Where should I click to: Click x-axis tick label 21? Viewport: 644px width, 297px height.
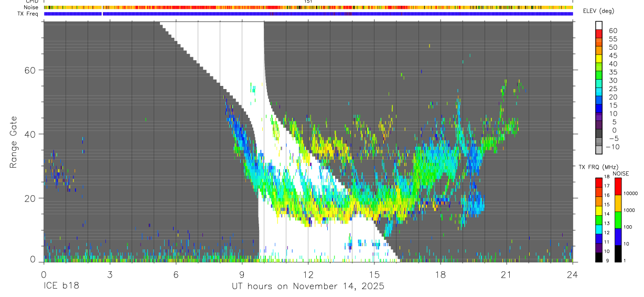506,274
